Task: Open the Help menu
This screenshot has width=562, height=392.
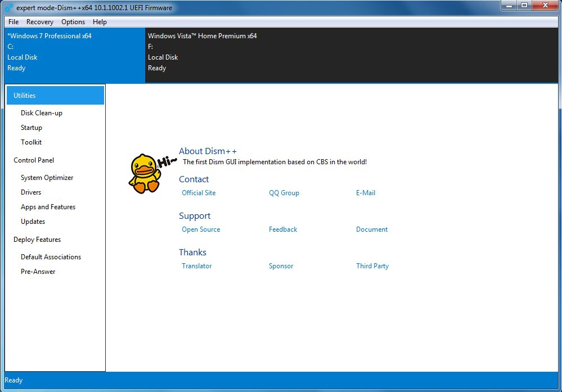Action: (x=100, y=22)
